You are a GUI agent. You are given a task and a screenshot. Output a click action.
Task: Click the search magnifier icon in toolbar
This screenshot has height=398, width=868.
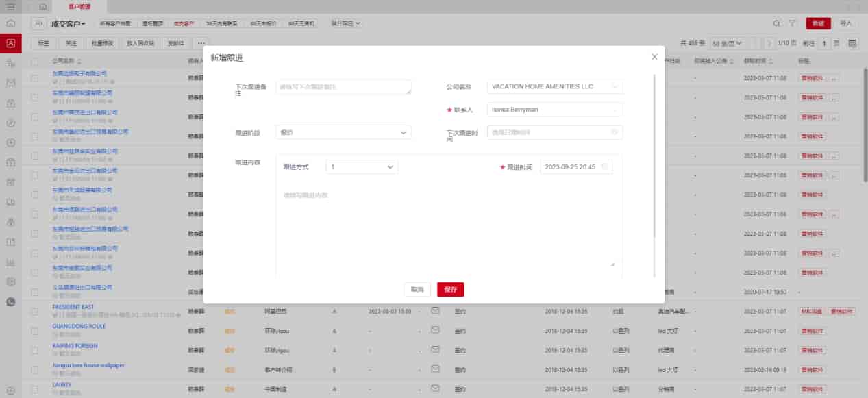(776, 23)
